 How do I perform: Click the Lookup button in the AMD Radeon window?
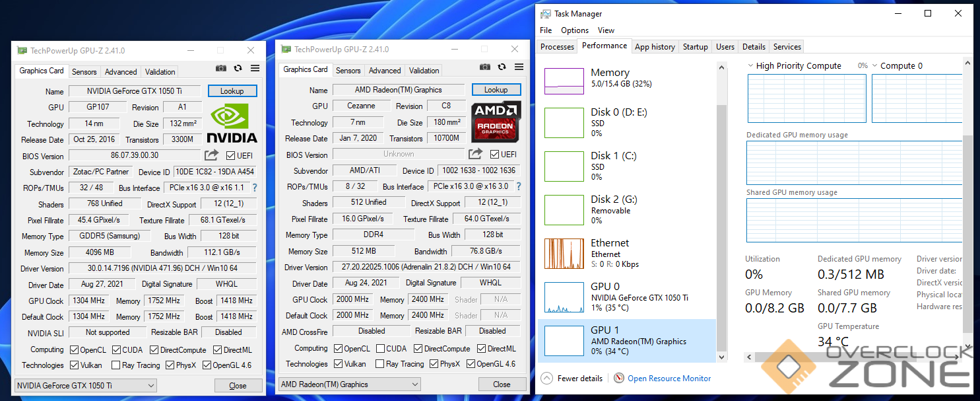point(496,90)
